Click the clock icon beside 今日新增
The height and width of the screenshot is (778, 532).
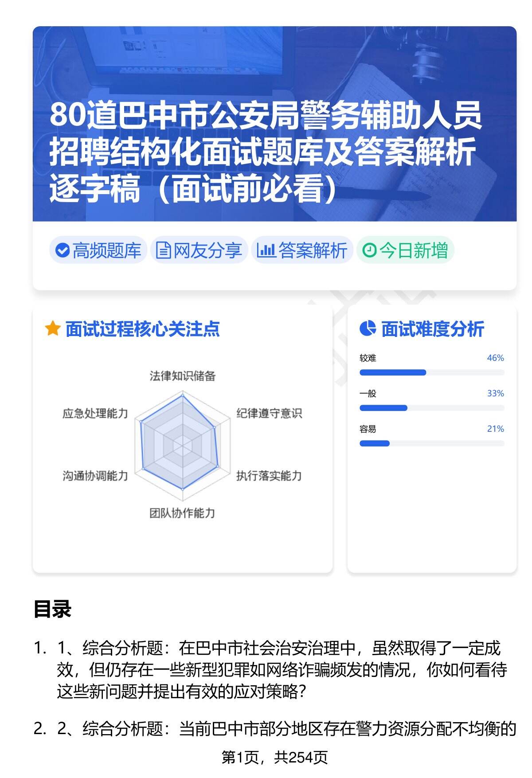[369, 250]
